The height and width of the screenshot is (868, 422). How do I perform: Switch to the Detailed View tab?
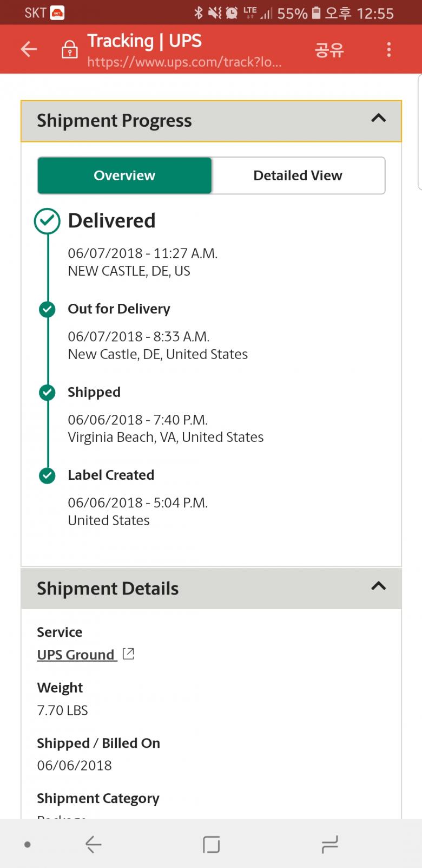pos(298,175)
